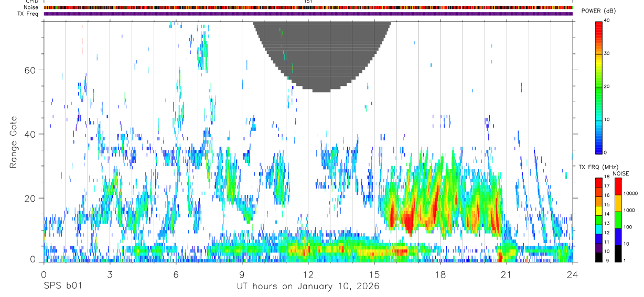Click the "SPS b01" radar label
Viewport: 644px width, 297px height.
tap(62, 287)
